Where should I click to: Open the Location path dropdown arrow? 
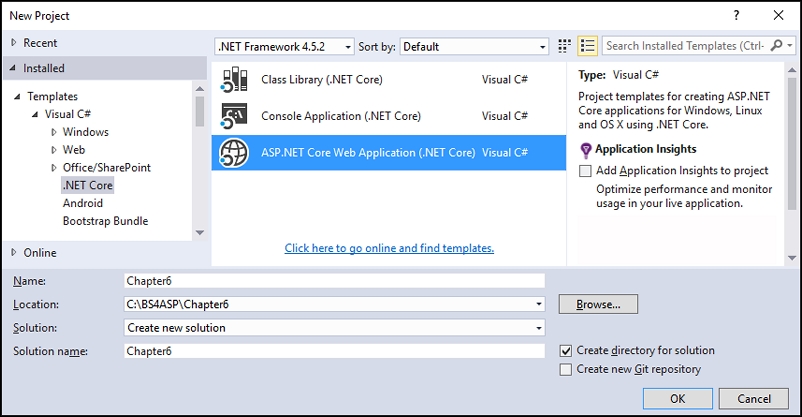tap(539, 304)
